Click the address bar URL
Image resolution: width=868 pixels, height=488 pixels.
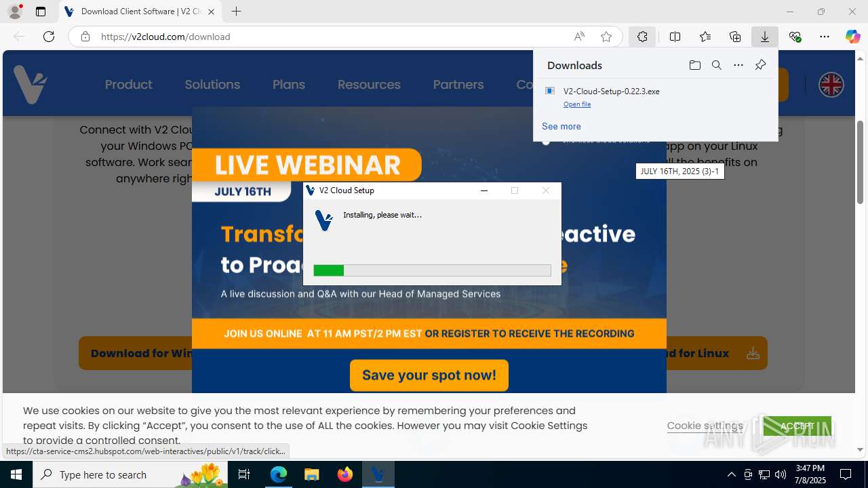165,37
